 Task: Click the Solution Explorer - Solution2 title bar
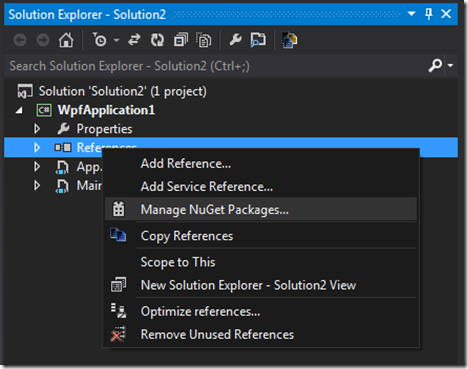coord(231,14)
